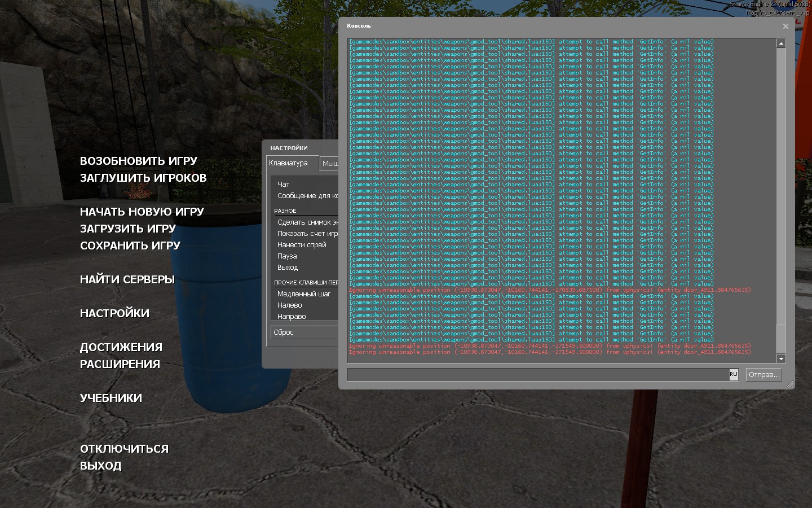Switch to Клавиатура tab in settings

[292, 163]
